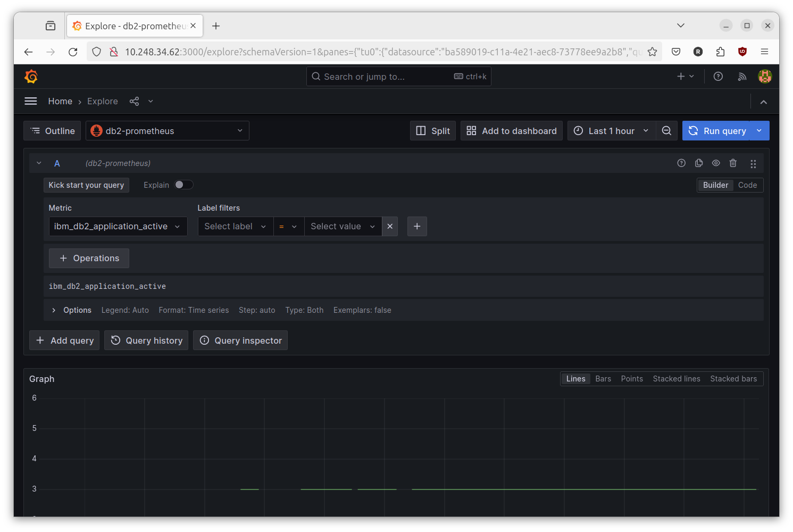
Task: Open the Select value dropdown
Action: (343, 226)
